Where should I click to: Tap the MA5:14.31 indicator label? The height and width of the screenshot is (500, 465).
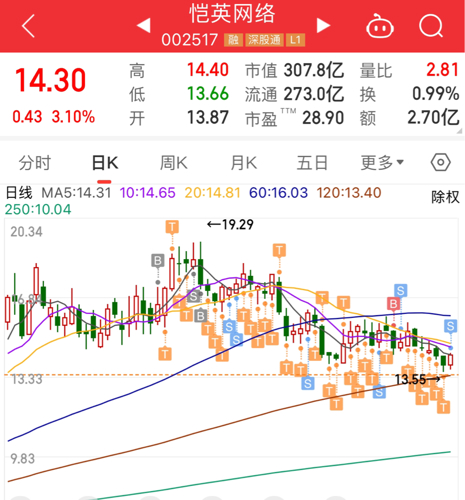tap(76, 193)
